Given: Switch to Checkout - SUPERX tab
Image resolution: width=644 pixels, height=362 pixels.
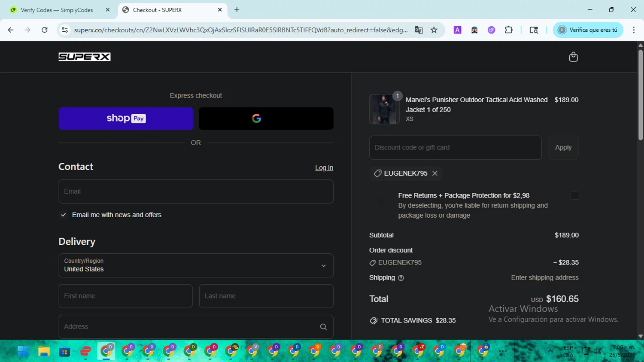Looking at the screenshot, I should (172, 10).
